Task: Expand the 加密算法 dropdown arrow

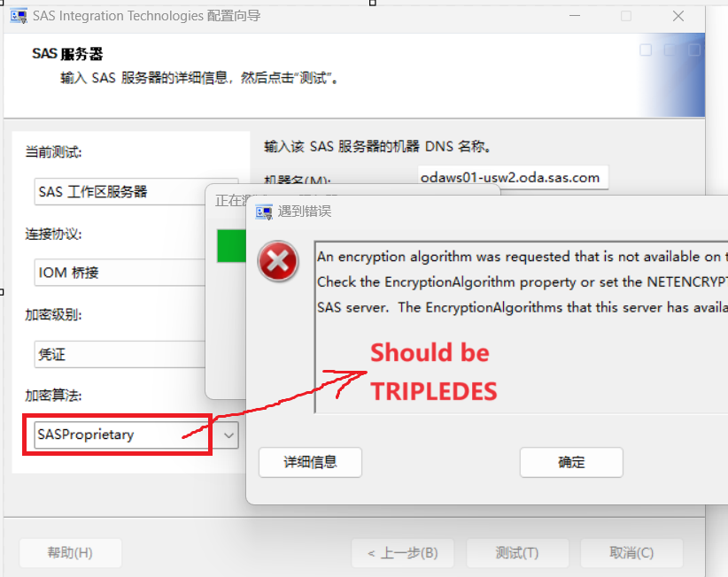Action: [x=228, y=435]
